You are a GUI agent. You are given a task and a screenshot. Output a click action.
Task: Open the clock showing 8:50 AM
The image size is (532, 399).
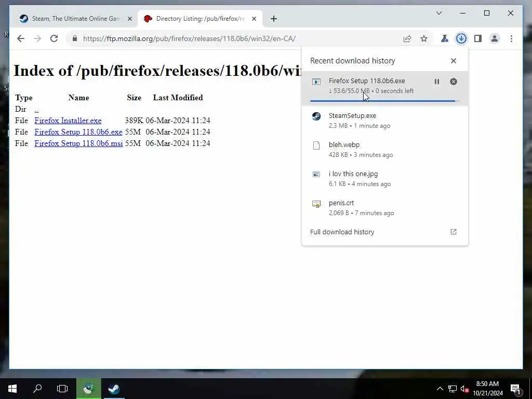pos(487,389)
